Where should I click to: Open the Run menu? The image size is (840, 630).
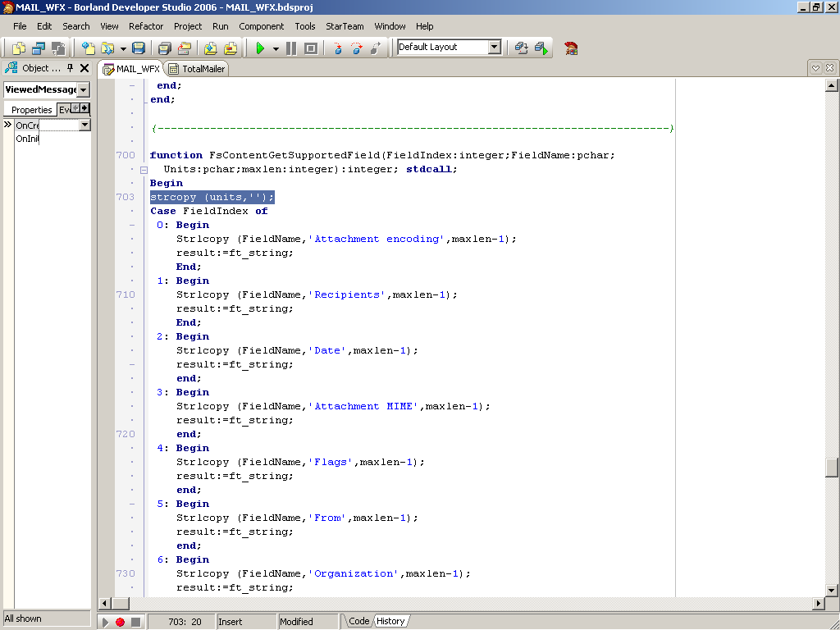[220, 26]
